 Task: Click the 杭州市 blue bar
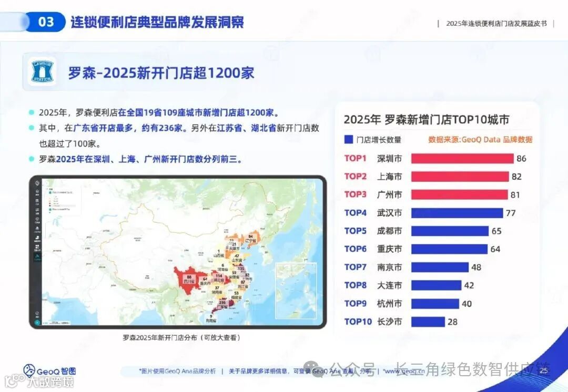point(435,303)
